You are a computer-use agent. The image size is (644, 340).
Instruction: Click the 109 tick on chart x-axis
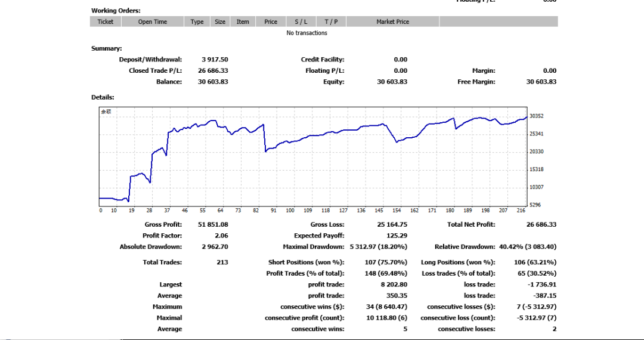pos(308,211)
